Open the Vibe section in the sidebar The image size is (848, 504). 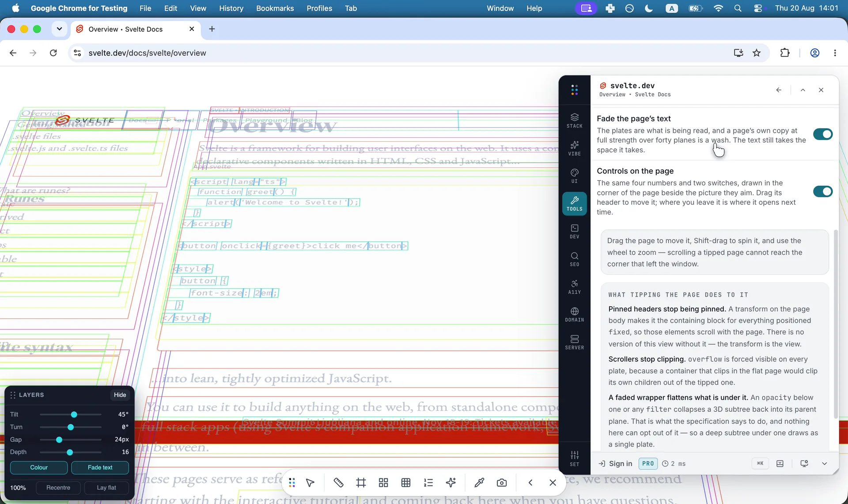click(574, 148)
